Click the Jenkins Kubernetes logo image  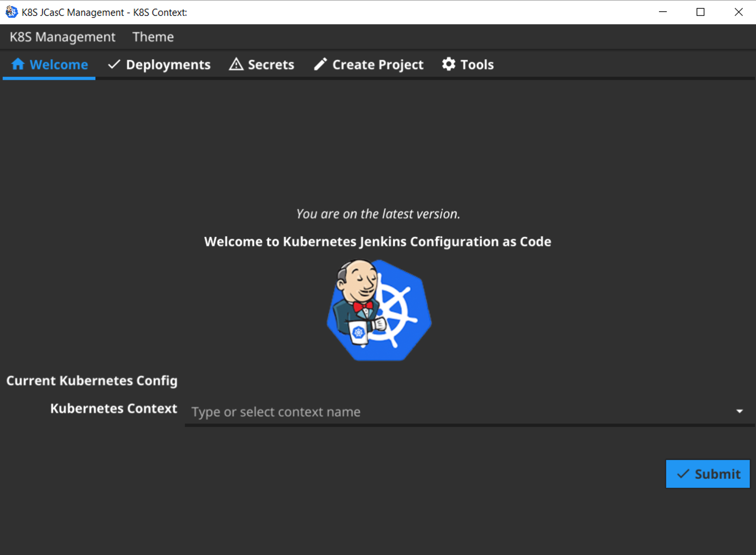(379, 310)
